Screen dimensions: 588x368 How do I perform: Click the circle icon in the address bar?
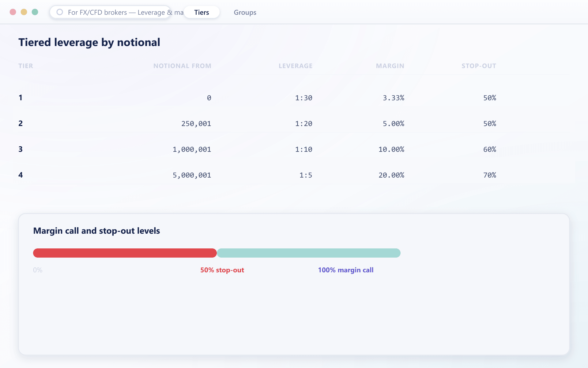coord(60,12)
